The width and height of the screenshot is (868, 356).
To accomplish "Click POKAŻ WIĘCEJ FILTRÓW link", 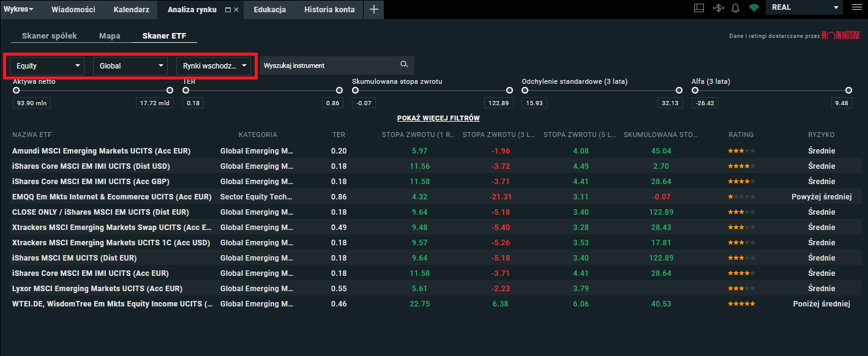I will 438,118.
